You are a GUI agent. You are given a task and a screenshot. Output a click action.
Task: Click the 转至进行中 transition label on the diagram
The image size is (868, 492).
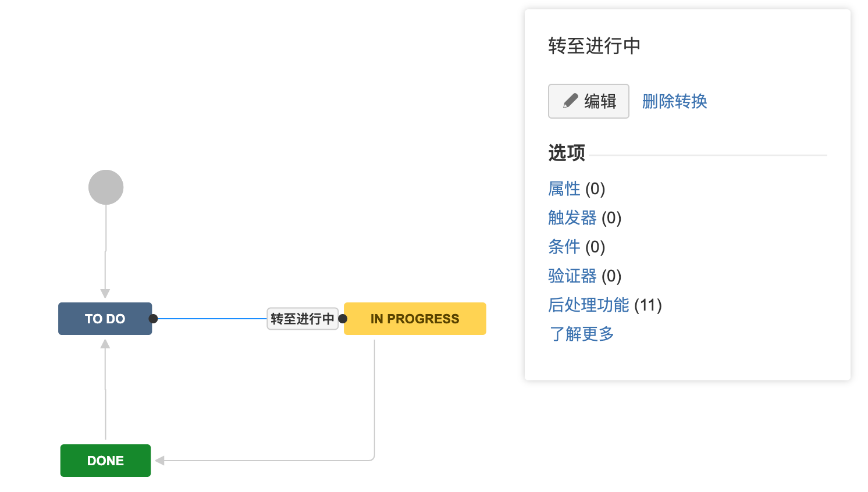click(x=303, y=319)
